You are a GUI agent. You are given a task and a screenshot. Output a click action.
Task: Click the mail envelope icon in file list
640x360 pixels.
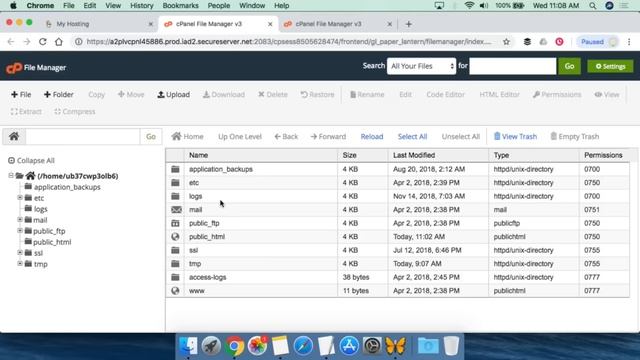click(176, 209)
